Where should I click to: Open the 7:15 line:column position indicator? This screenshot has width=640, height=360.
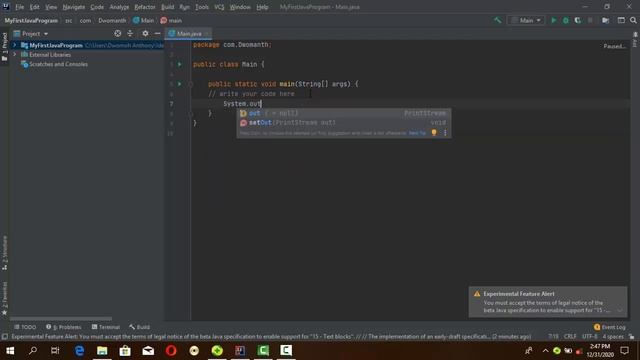(x=553, y=337)
